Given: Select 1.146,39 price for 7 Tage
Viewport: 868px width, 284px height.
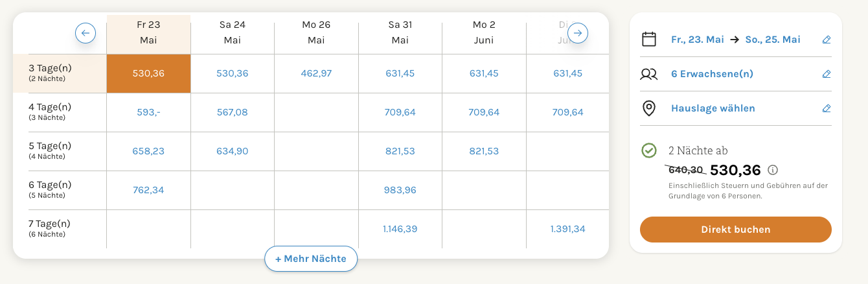Looking at the screenshot, I should tap(400, 229).
